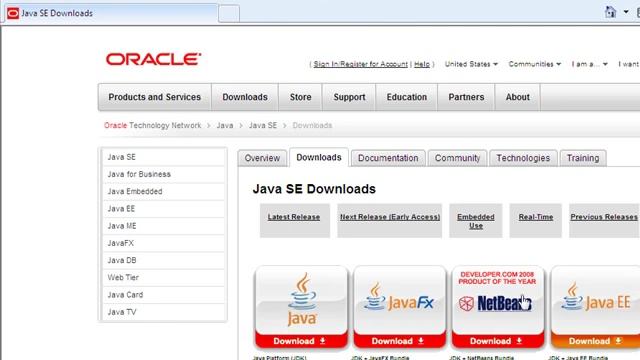Open Products and Services menu
640x360 pixels.
point(155,97)
